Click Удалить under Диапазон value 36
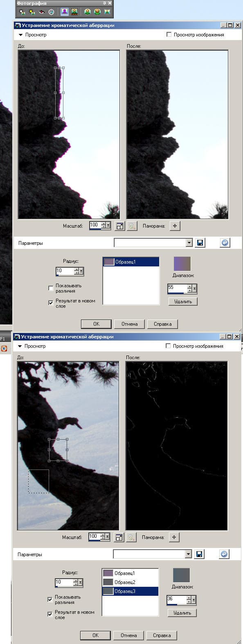Image resolution: width=243 pixels, height=644 pixels. tap(182, 613)
